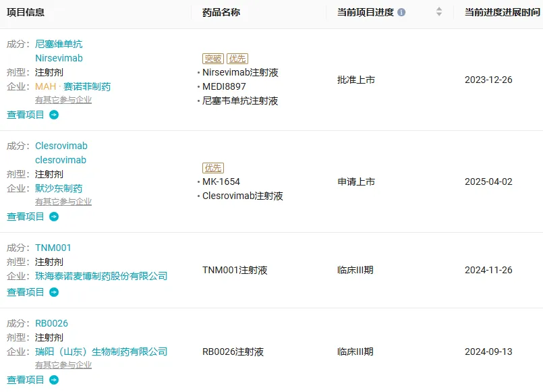Image resolution: width=543 pixels, height=392 pixels.
Task: Click the 优先 tag above Nirsevimab注射液
Action: [x=237, y=59]
